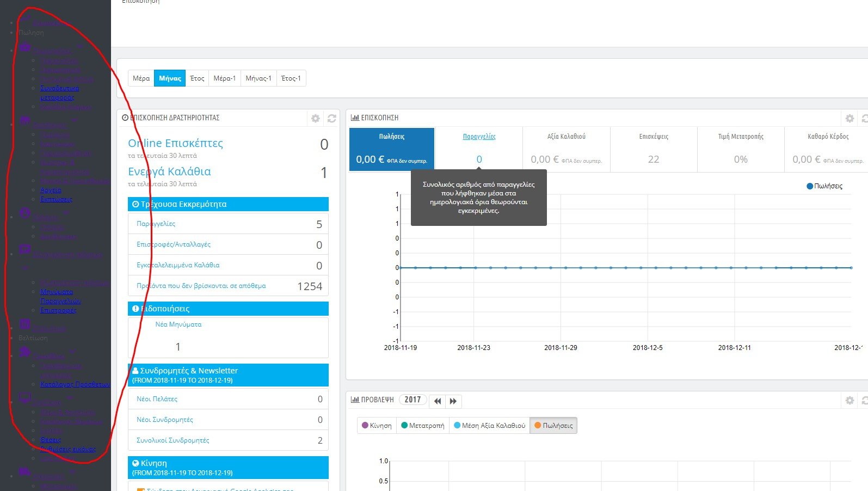Switch date range to Έτος
The image size is (868, 491).
point(197,78)
